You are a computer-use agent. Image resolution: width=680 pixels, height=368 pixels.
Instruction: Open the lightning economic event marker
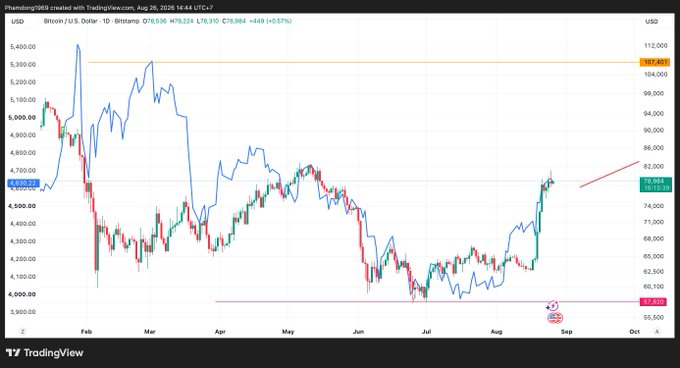tap(552, 306)
